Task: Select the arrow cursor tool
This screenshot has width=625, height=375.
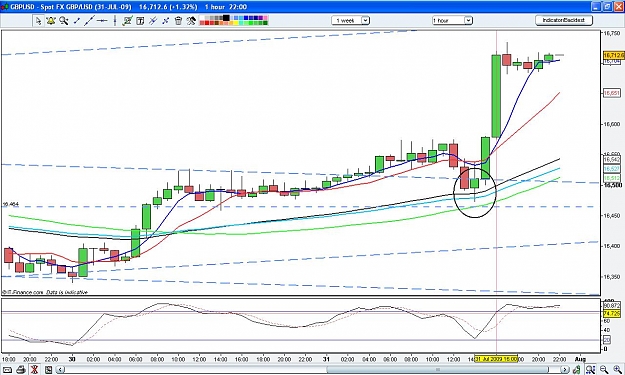Action: [x=38, y=20]
